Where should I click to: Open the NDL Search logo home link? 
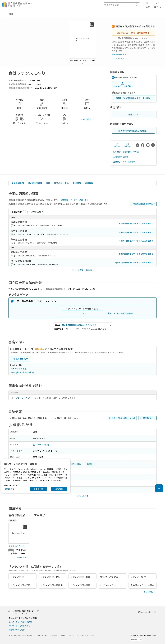(x=17, y=4)
